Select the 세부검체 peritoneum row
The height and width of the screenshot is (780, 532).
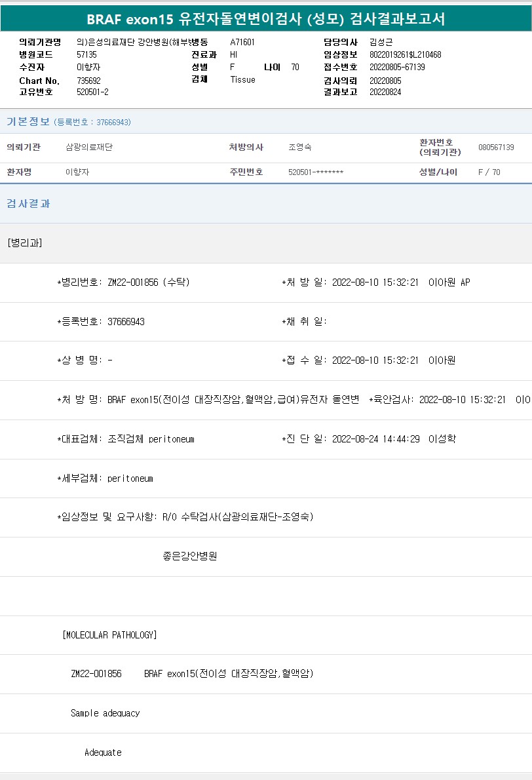tap(105, 478)
